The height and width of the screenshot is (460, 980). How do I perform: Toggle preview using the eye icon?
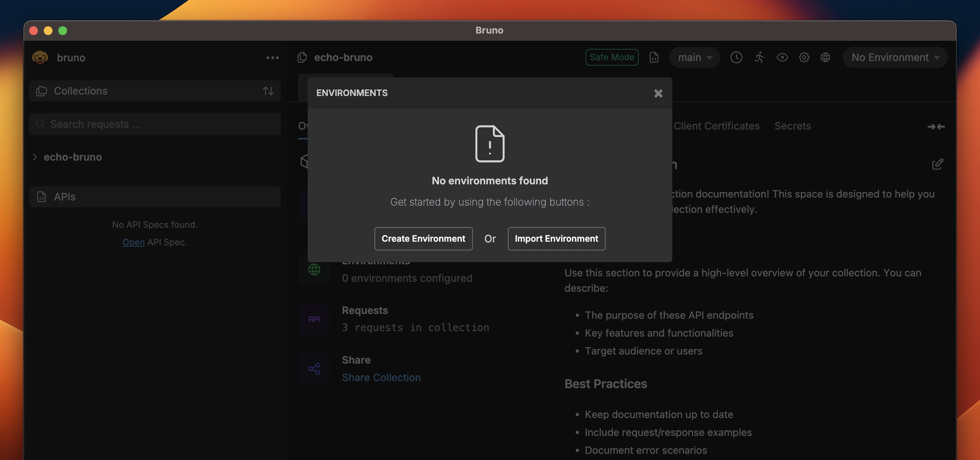(x=782, y=58)
